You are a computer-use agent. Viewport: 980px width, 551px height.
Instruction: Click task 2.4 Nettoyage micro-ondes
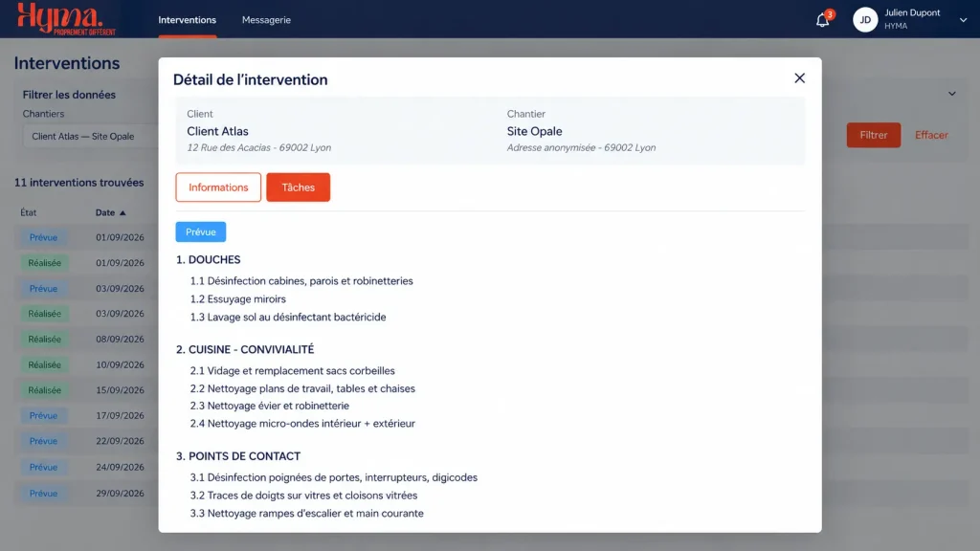coord(302,424)
